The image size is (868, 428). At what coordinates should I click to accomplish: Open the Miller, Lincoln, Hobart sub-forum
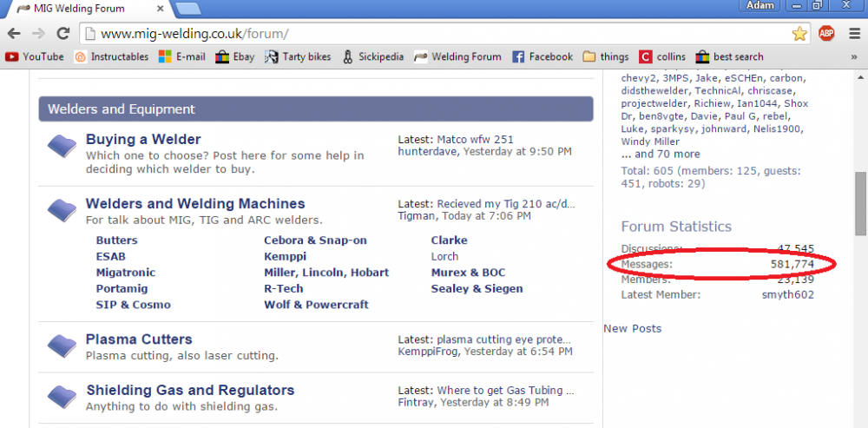[x=326, y=273]
